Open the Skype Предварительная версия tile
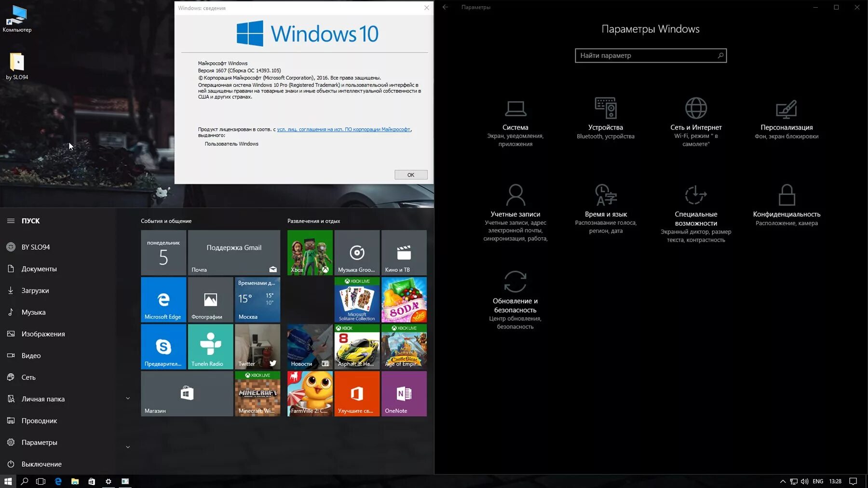This screenshot has height=488, width=868. (163, 347)
